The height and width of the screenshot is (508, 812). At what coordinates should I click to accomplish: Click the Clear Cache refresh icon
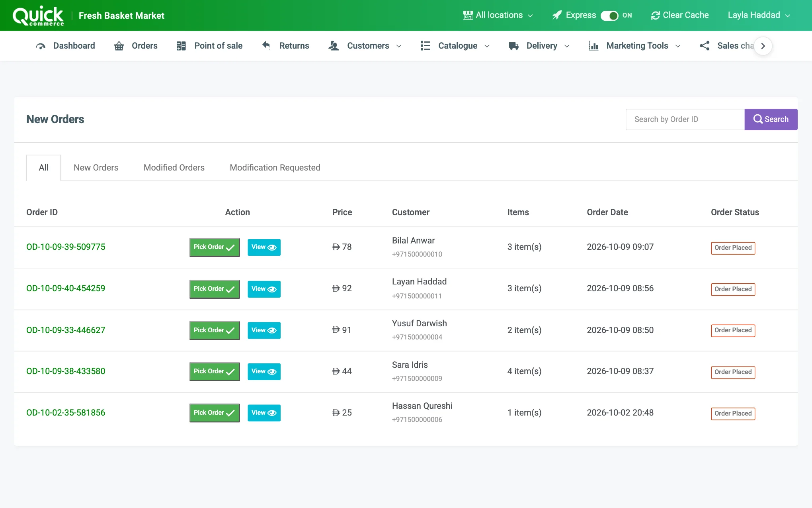655,16
